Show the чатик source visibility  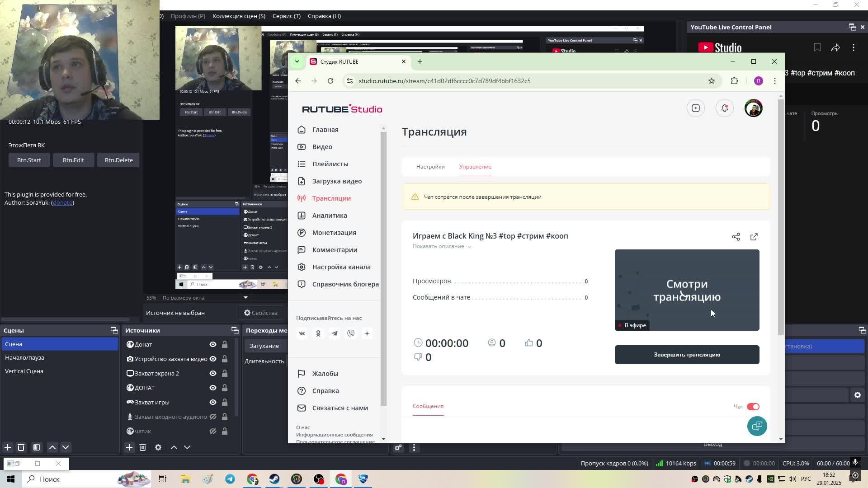pyautogui.click(x=212, y=431)
